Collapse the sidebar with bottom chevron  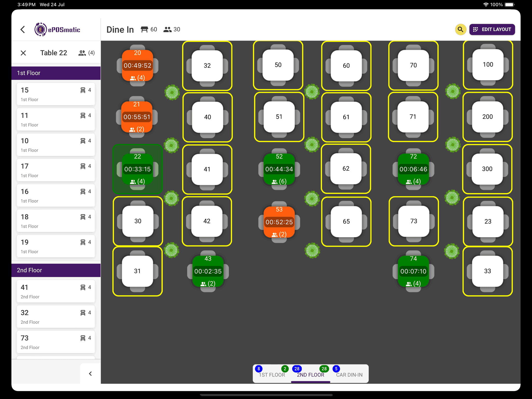(x=90, y=374)
